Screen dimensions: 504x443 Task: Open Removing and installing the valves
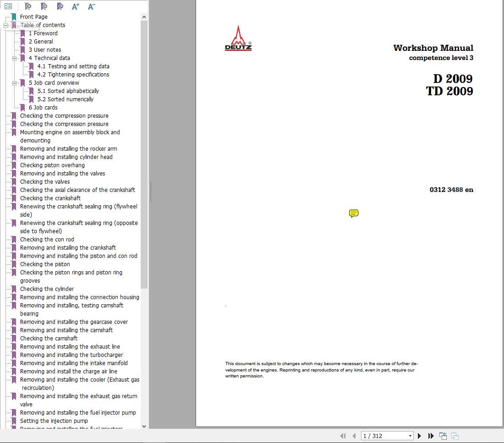[62, 174]
